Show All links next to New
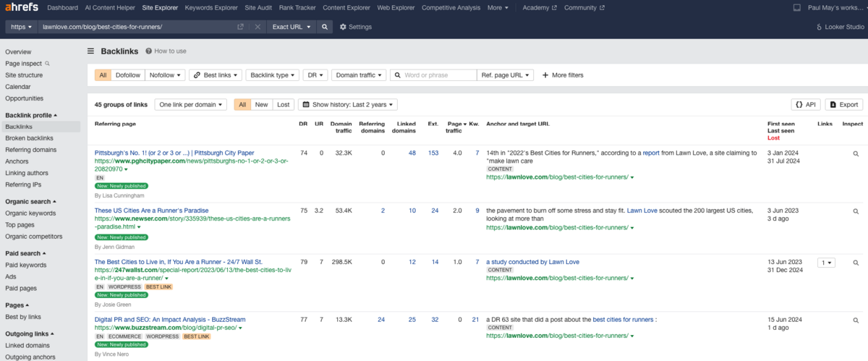Viewport: 868px width, 361px height. pyautogui.click(x=242, y=104)
